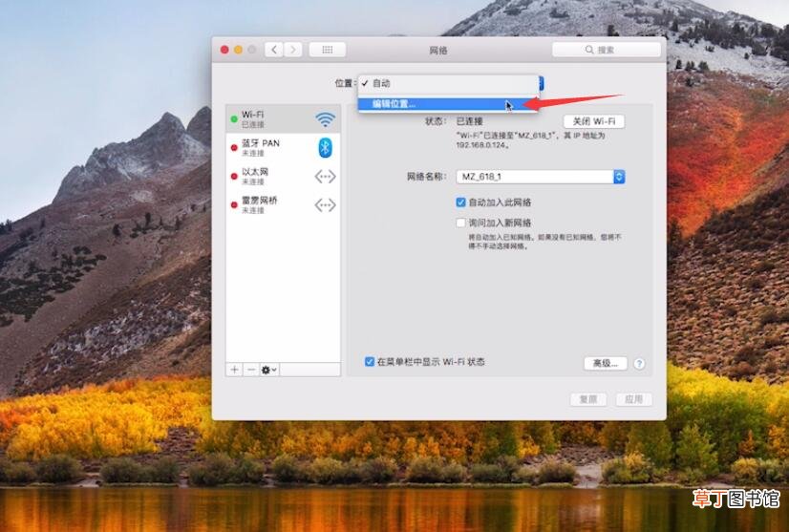789x532 pixels.
Task: Click the 关闭 Wi-Fi button
Action: tap(594, 121)
